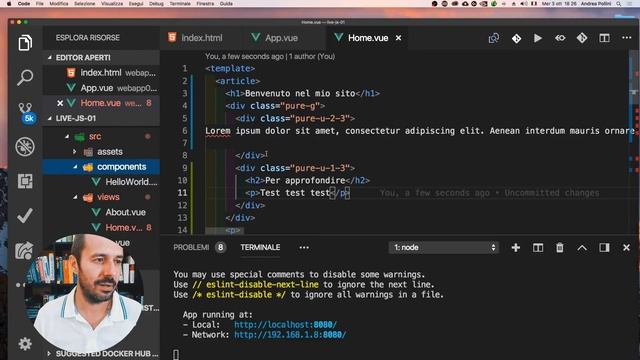640x360 pixels.
Task: Select the TERMINALE panel tab
Action: pyautogui.click(x=260, y=247)
